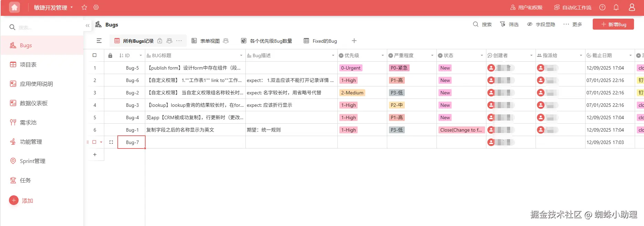Open 更多 more options
644x226 pixels.
click(573, 24)
